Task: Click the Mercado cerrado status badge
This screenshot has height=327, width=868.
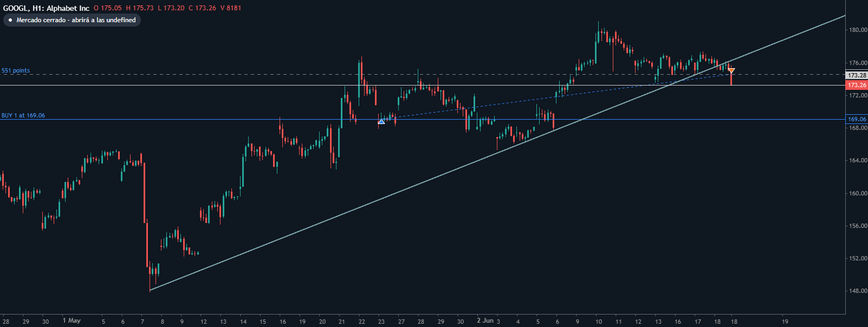Action: [72, 20]
